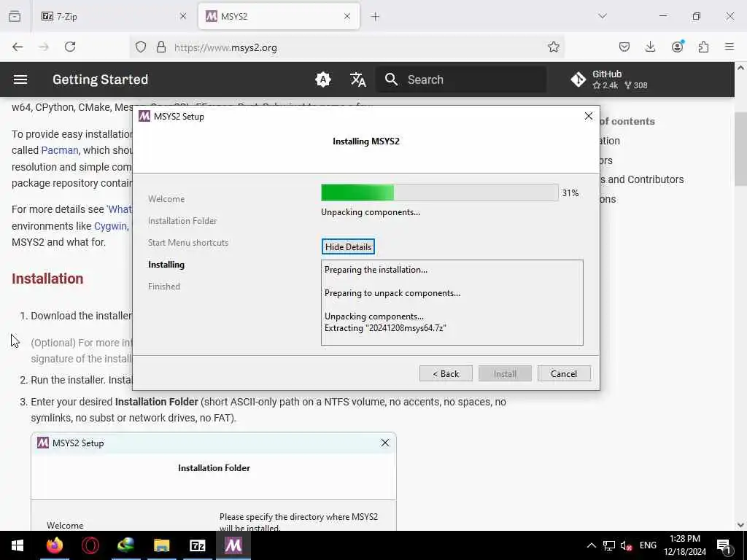
Task: Bookmark this page with star icon
Action: [x=553, y=47]
